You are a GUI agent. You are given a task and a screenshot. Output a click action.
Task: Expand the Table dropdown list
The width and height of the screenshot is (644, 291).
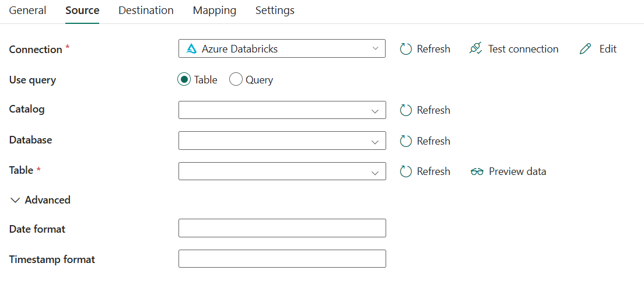282,171
